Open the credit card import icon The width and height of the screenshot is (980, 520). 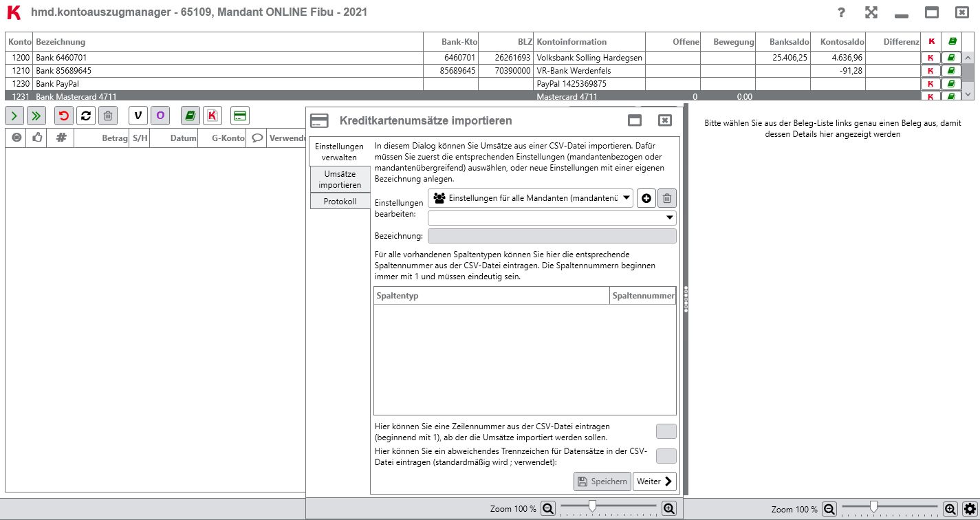pyautogui.click(x=239, y=115)
